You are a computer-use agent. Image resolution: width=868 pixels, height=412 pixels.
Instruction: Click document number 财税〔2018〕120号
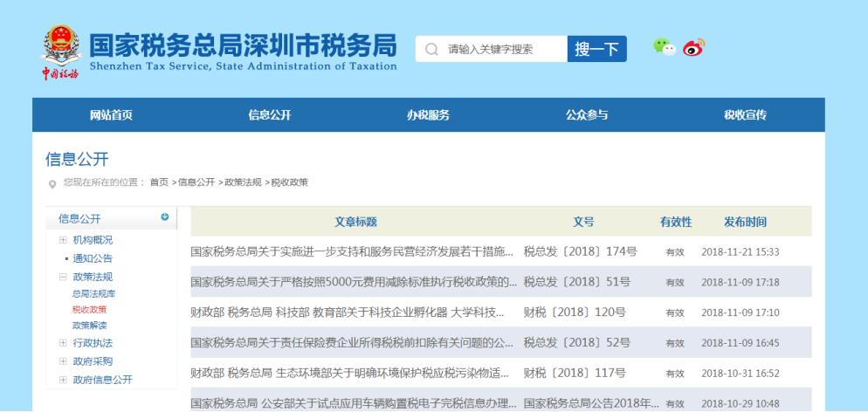575,312
